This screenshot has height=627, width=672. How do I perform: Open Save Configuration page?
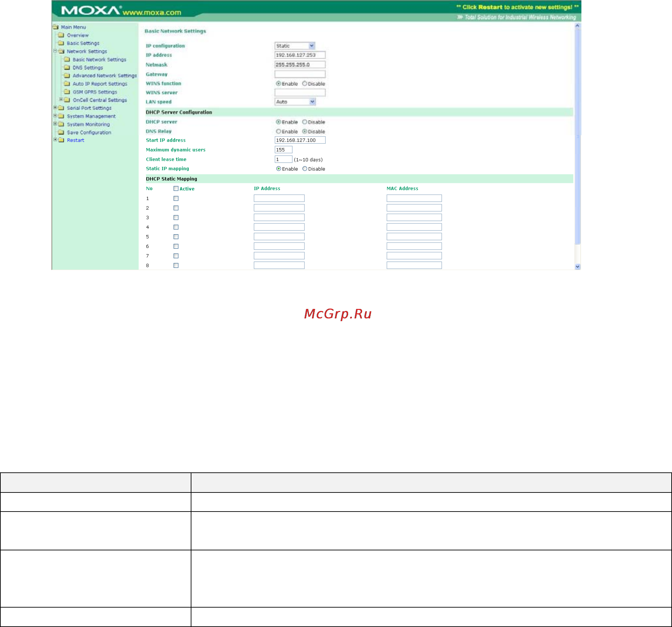point(89,132)
